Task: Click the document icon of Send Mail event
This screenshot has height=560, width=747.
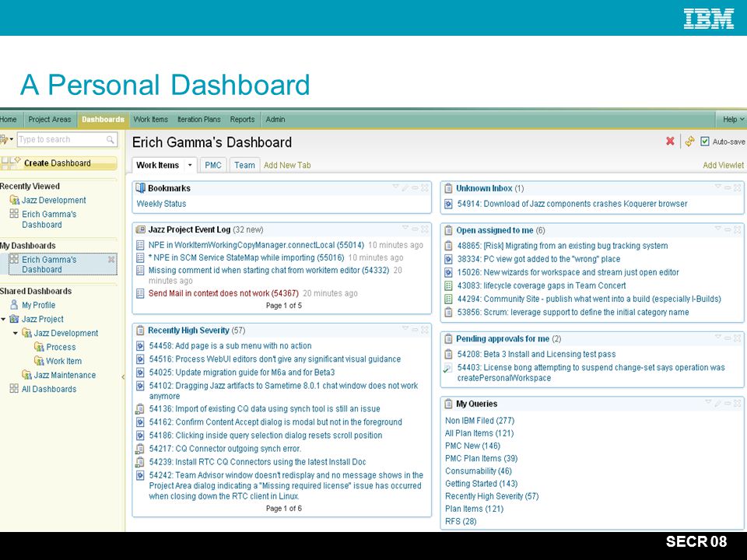Action: [x=140, y=293]
